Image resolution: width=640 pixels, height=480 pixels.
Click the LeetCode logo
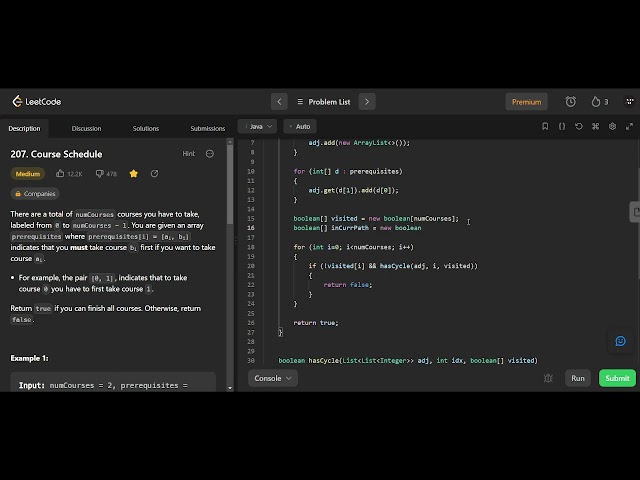[x=37, y=102]
